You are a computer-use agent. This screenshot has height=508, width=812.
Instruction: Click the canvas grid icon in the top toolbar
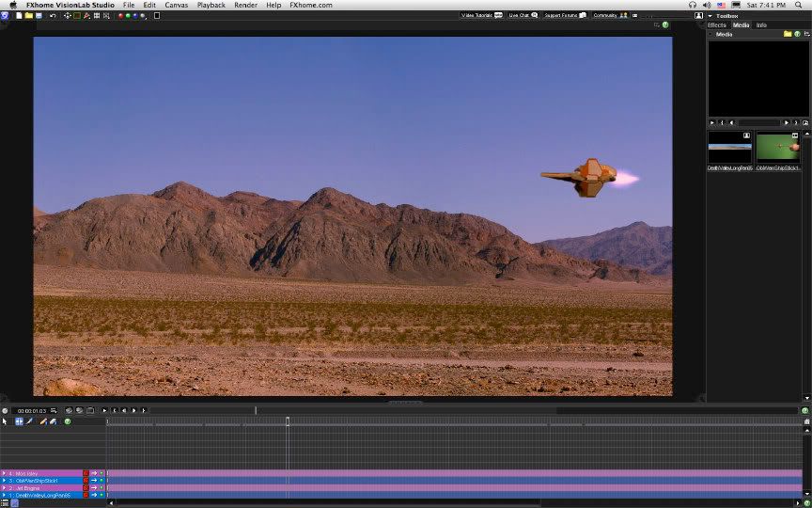97,16
